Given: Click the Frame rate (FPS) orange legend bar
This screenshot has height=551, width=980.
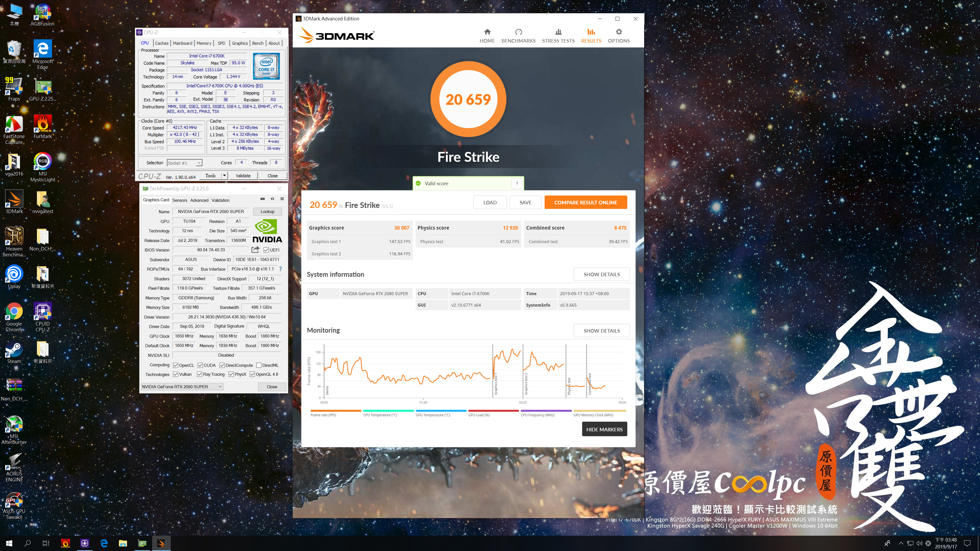Looking at the screenshot, I should pos(336,411).
